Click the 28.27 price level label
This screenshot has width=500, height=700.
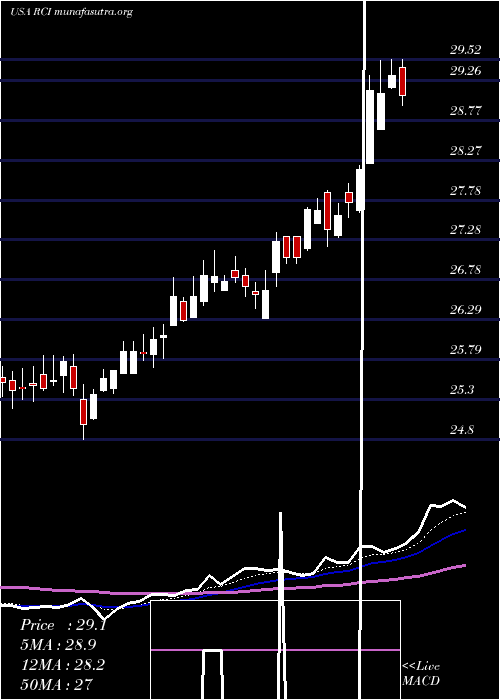(x=466, y=150)
